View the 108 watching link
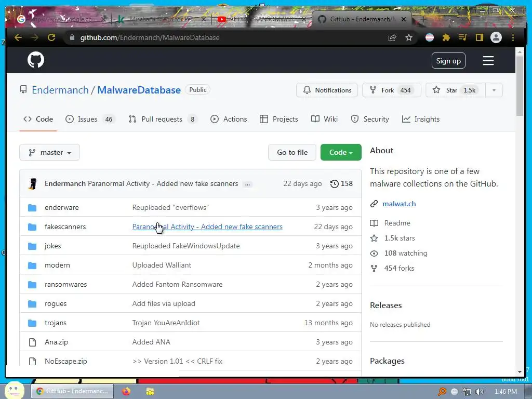 [405, 253]
